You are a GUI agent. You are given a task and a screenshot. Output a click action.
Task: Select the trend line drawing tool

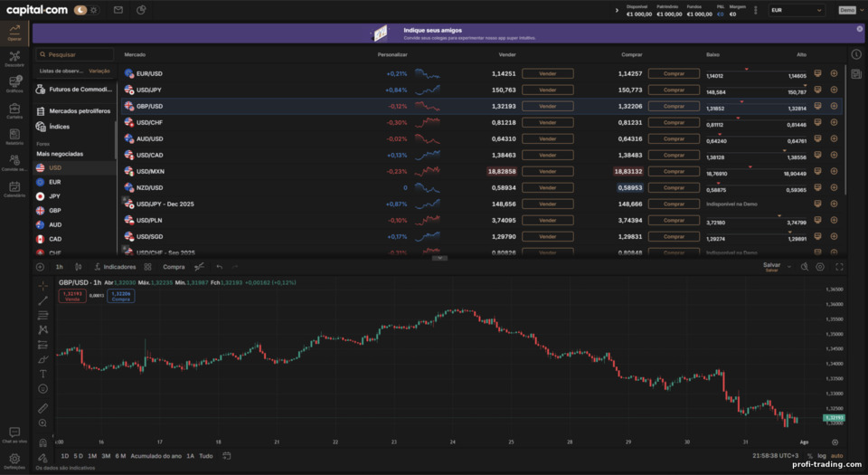tap(42, 300)
